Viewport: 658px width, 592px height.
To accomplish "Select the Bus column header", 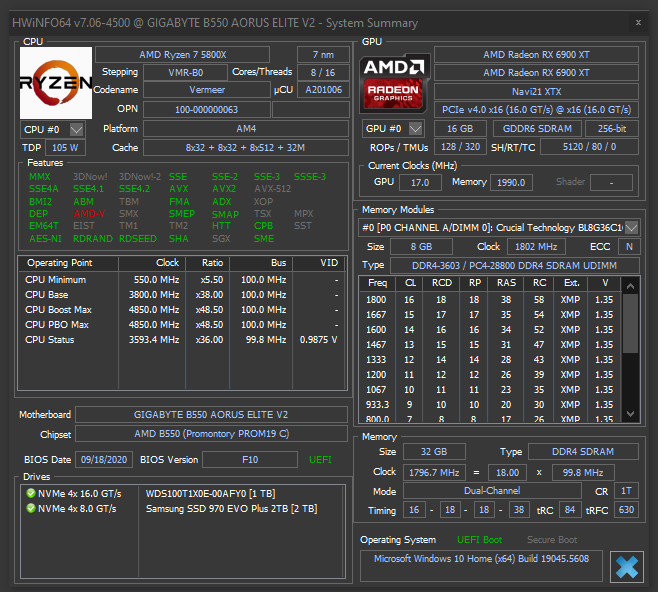I will point(261,263).
